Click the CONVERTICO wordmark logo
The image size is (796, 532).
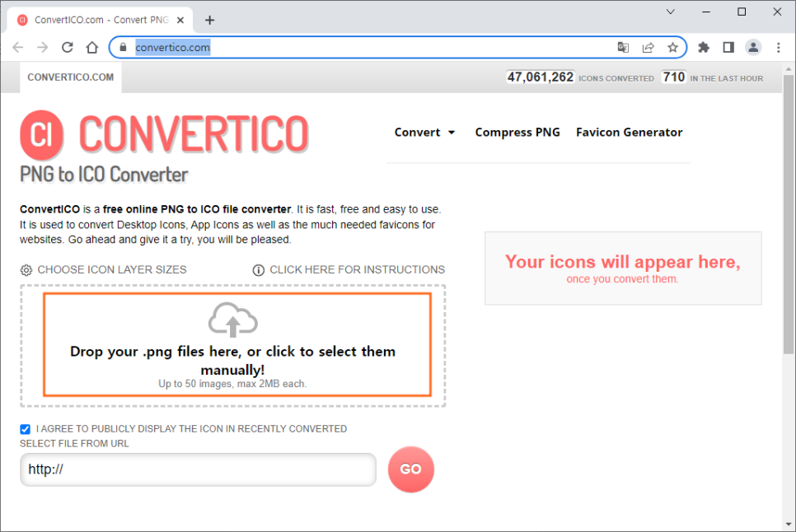click(194, 134)
